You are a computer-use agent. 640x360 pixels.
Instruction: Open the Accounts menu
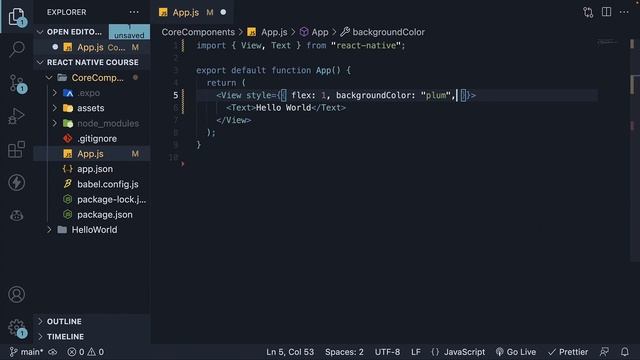tap(16, 294)
